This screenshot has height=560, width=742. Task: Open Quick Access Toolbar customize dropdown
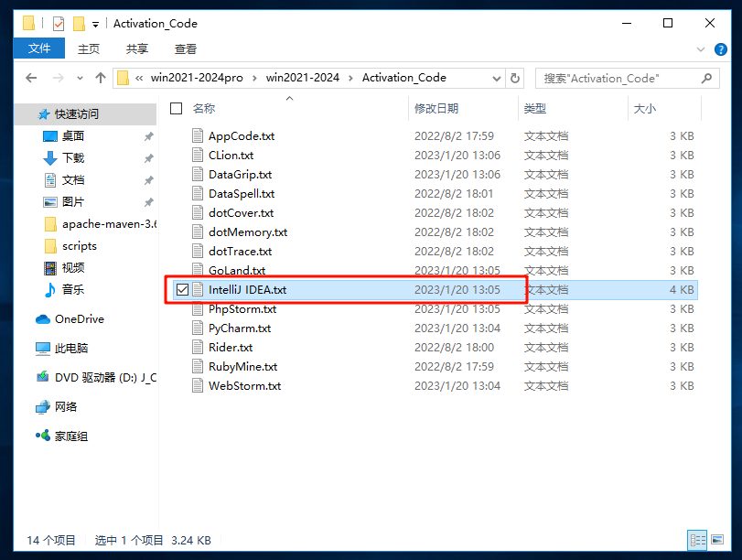95,24
